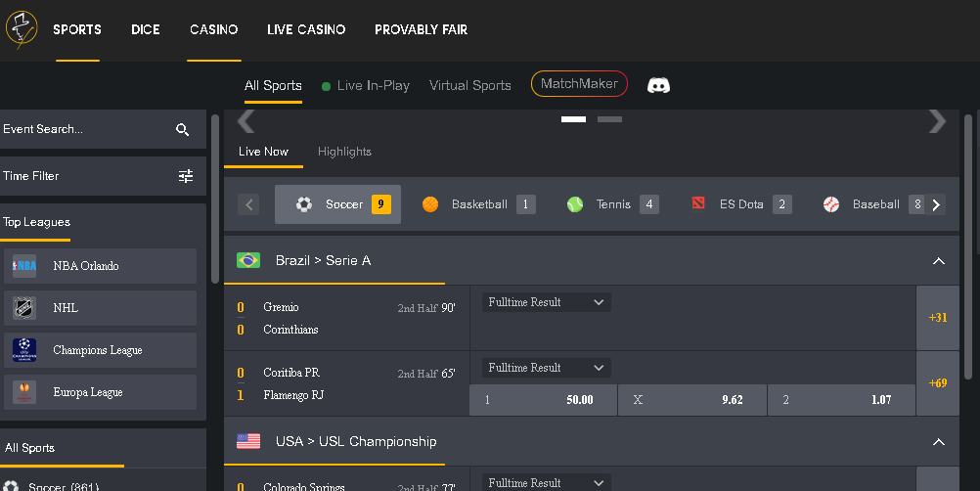Select second carousel indicator dot
This screenshot has height=491, width=980.
pyautogui.click(x=609, y=119)
